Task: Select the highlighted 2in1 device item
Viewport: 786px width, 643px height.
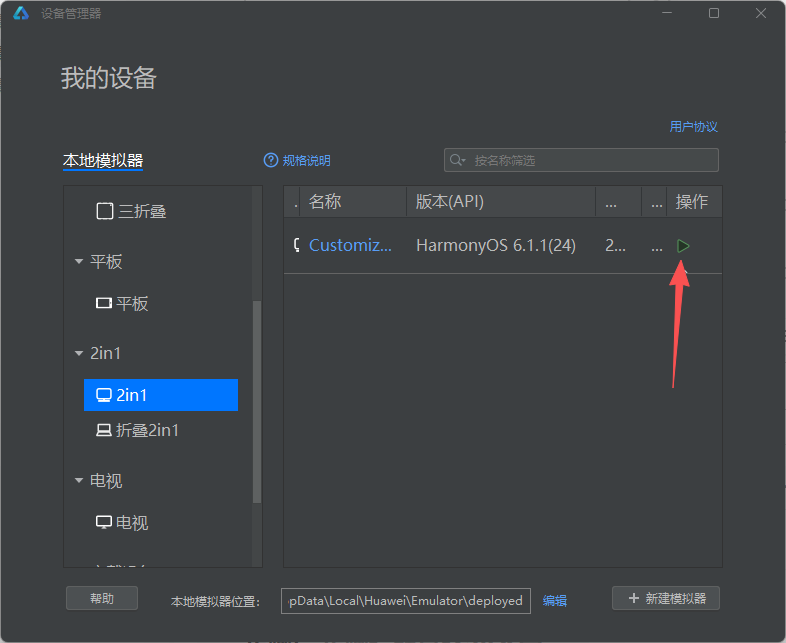Action: click(161, 395)
